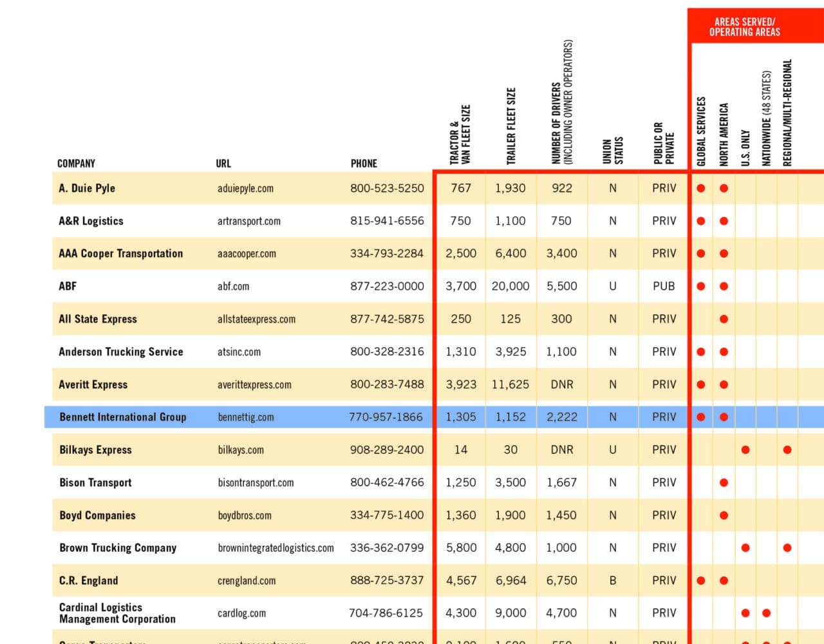
Task: Open abf.com link
Action: click(x=233, y=287)
